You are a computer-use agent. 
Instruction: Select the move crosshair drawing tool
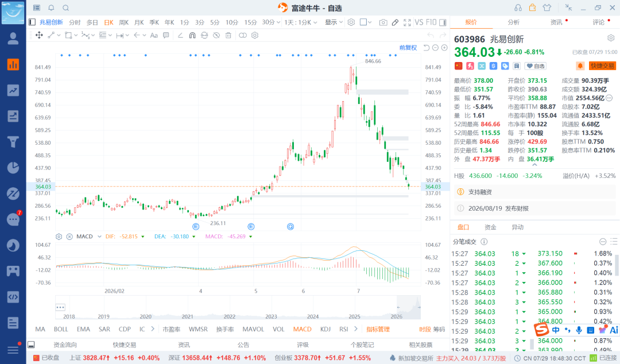click(39, 35)
